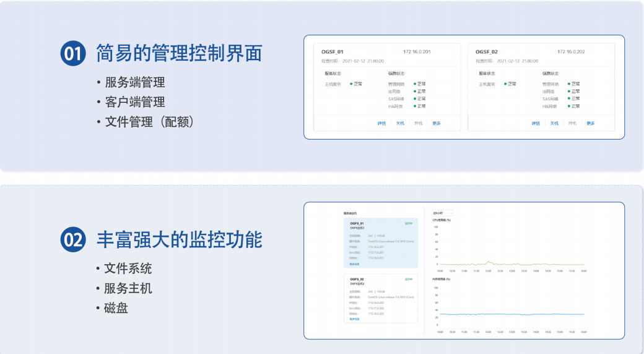Open 更多 menu on OGSF_01 card

[437, 123]
